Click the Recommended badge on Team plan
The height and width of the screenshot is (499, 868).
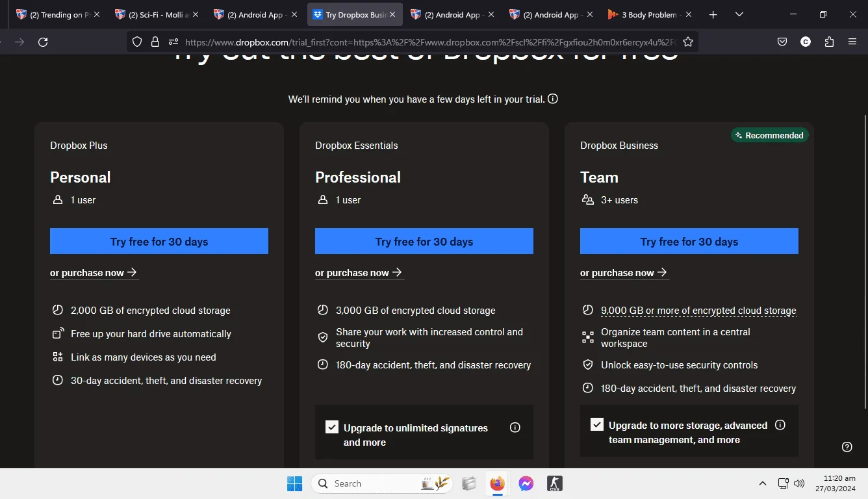tap(770, 135)
